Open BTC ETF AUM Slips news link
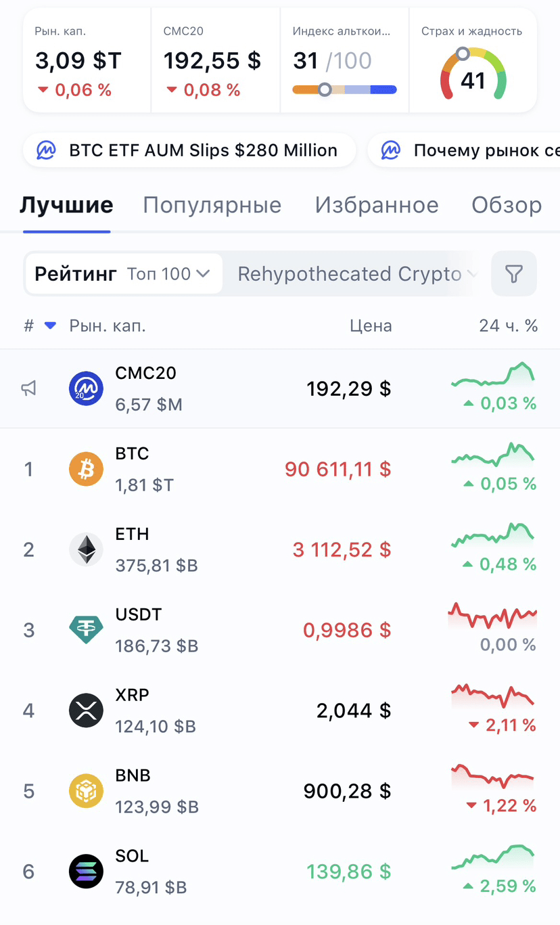The height and width of the screenshot is (925, 560). (x=189, y=150)
